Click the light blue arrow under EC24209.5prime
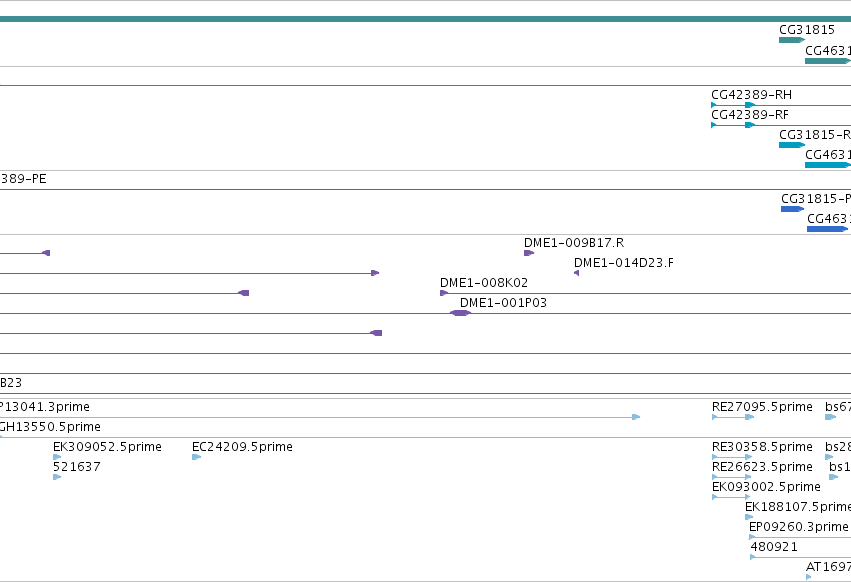The height and width of the screenshot is (582, 851). point(196,457)
